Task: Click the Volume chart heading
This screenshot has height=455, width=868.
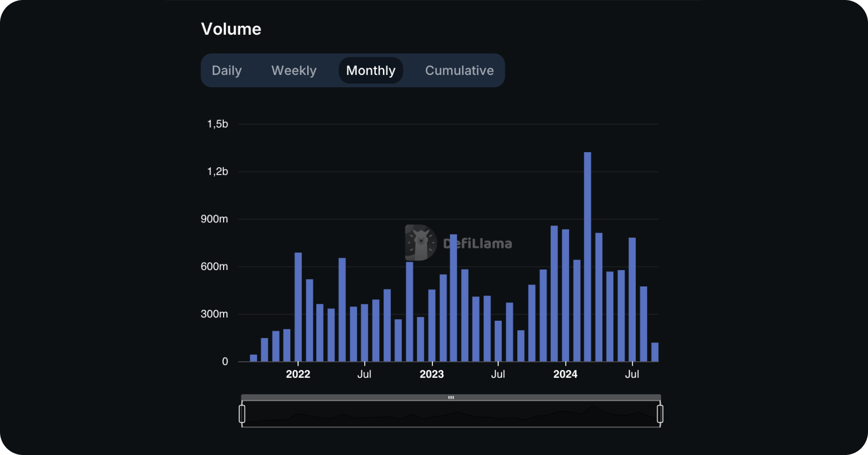Action: (x=231, y=29)
